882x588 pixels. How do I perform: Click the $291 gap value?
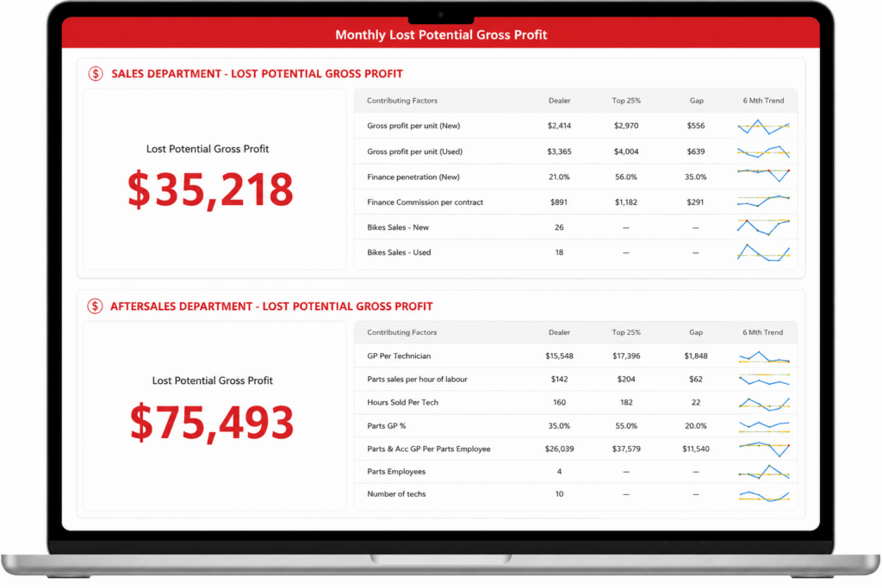coord(695,201)
